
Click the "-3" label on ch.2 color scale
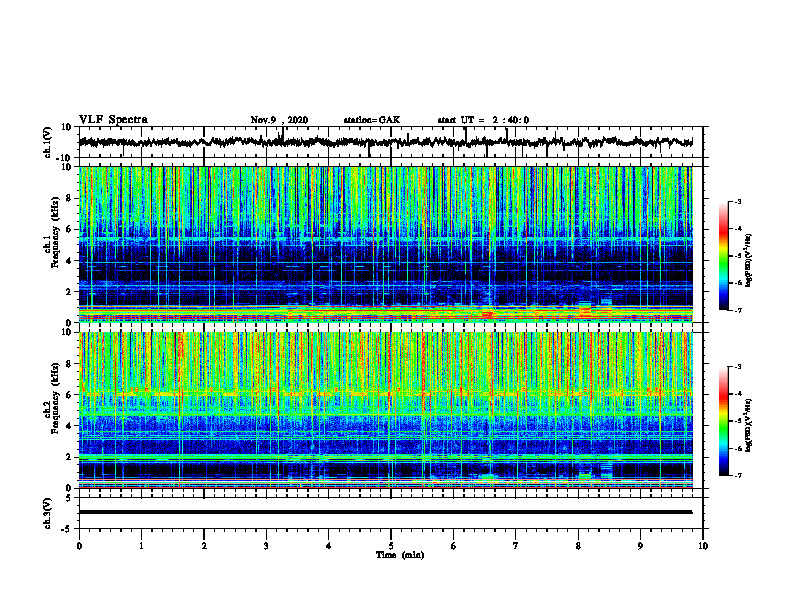[x=738, y=367]
